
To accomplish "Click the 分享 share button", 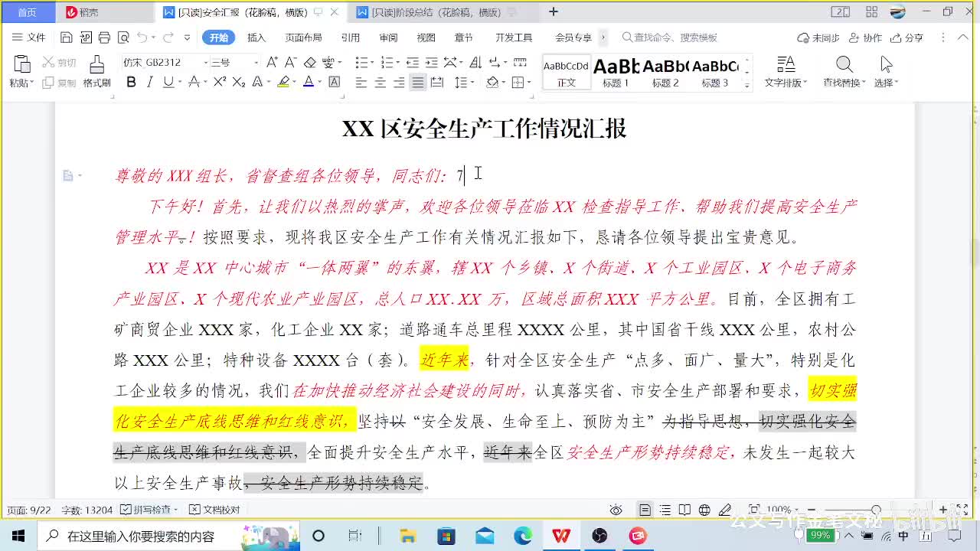I will point(906,37).
